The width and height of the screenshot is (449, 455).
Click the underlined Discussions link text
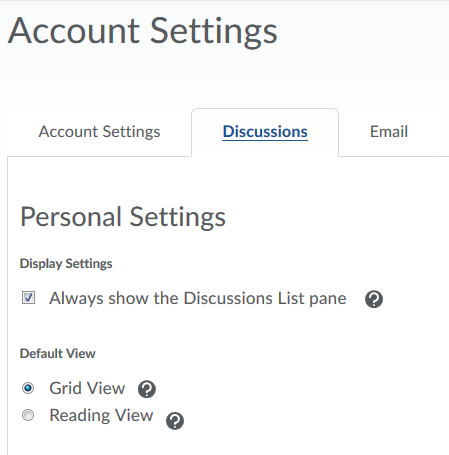point(265,132)
